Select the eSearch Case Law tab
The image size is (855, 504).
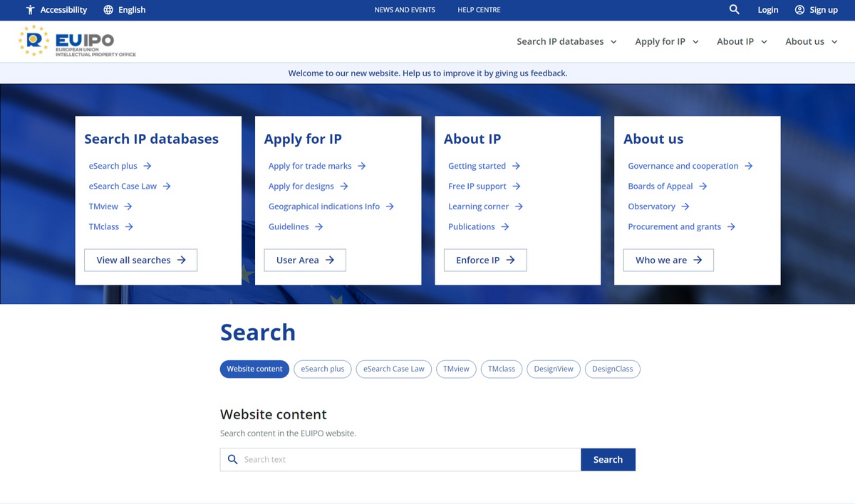(x=394, y=369)
